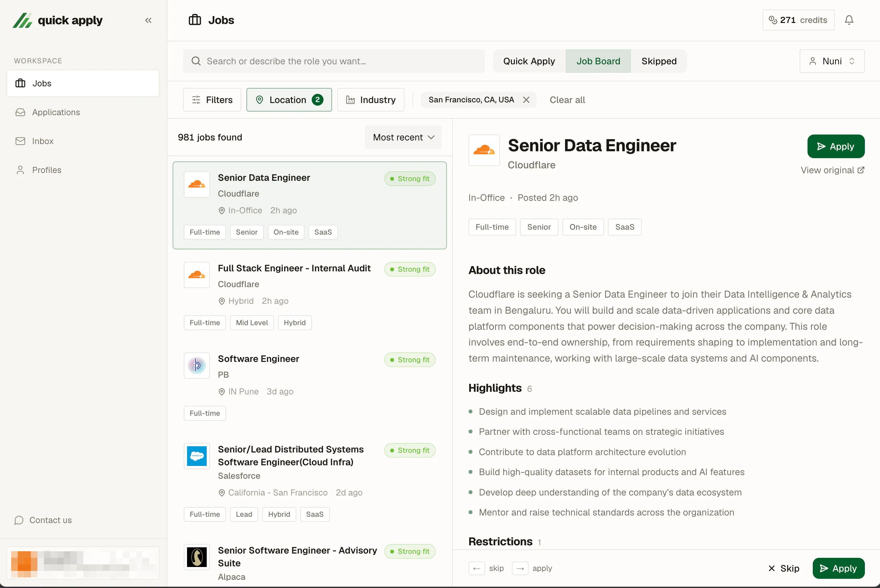880x588 pixels.
Task: Open Profiles in the sidebar
Action: pyautogui.click(x=83, y=170)
